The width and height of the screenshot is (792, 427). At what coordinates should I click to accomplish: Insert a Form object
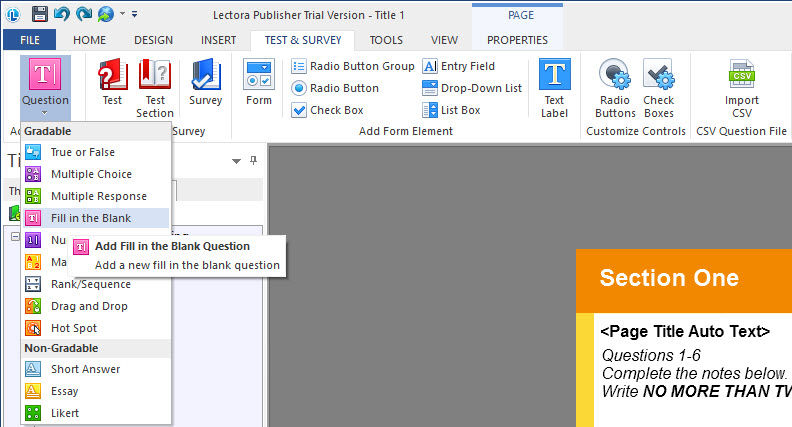[x=259, y=82]
